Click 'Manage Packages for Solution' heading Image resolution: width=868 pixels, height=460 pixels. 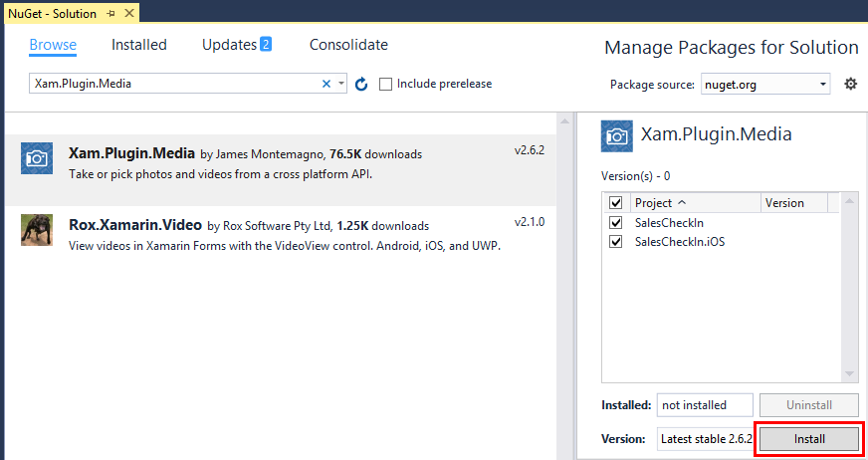(732, 48)
